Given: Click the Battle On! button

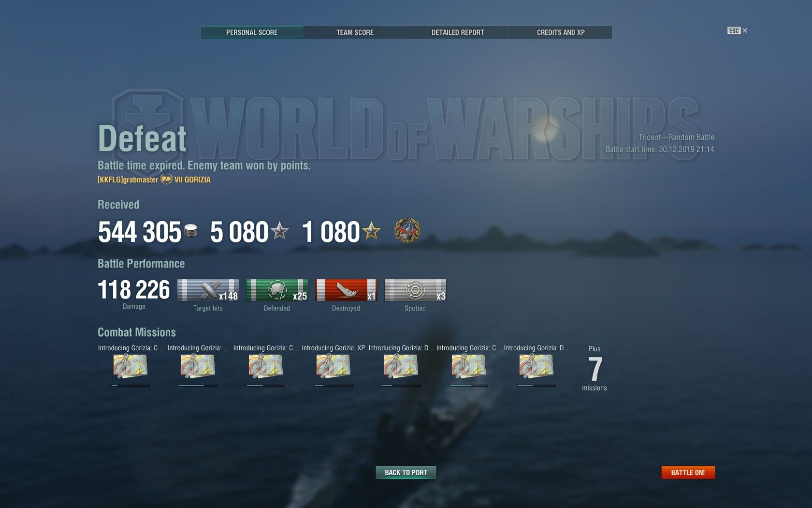Looking at the screenshot, I should (688, 472).
